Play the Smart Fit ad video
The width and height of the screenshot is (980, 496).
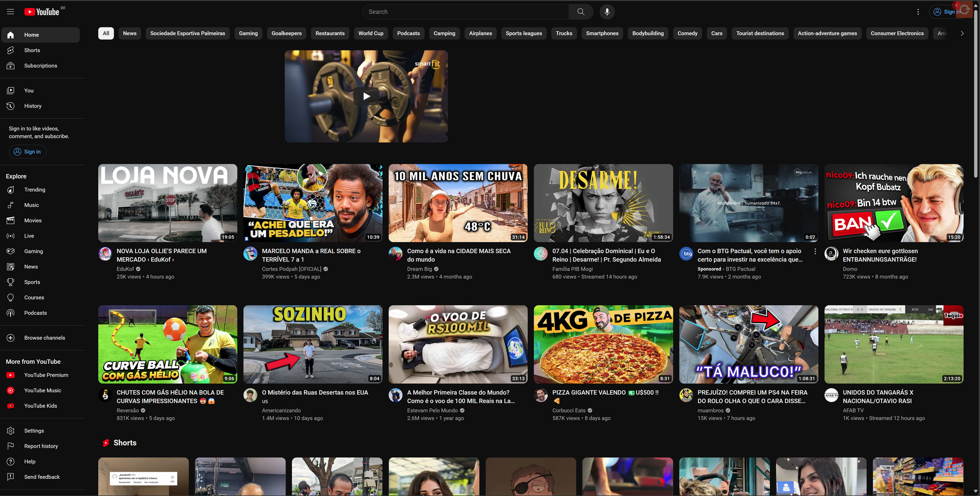[x=366, y=96]
